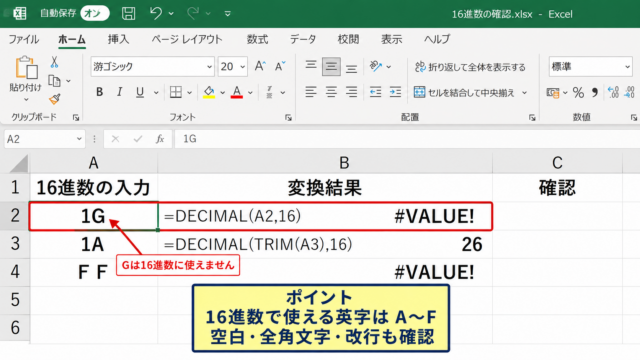Switch to the ページ レイアウト tab
Image resolution: width=640 pixels, height=360 pixels.
click(187, 39)
